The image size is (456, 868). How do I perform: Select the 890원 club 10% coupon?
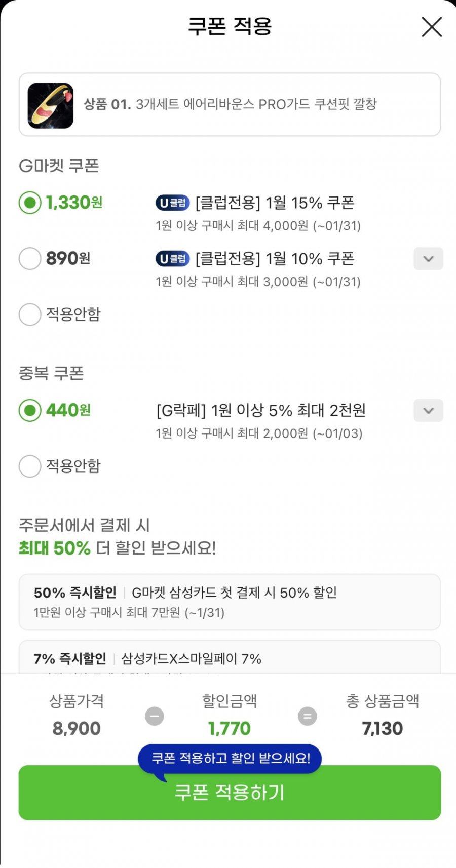pyautogui.click(x=30, y=258)
